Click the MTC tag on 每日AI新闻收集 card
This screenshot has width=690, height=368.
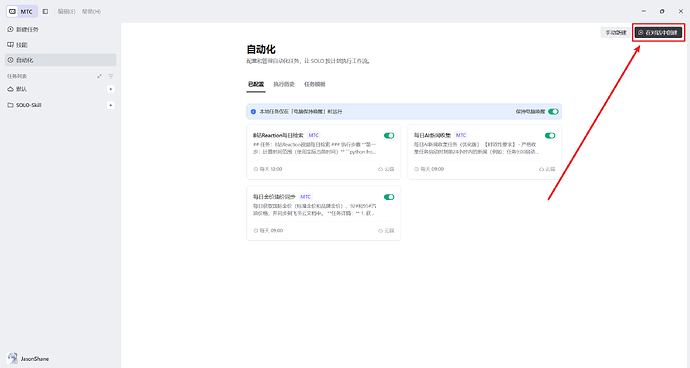click(461, 135)
